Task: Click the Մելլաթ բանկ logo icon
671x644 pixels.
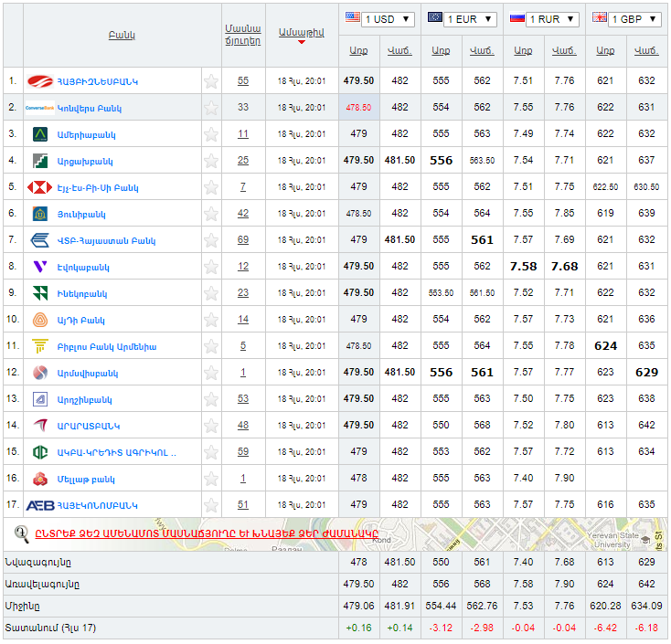Action: 40,479
